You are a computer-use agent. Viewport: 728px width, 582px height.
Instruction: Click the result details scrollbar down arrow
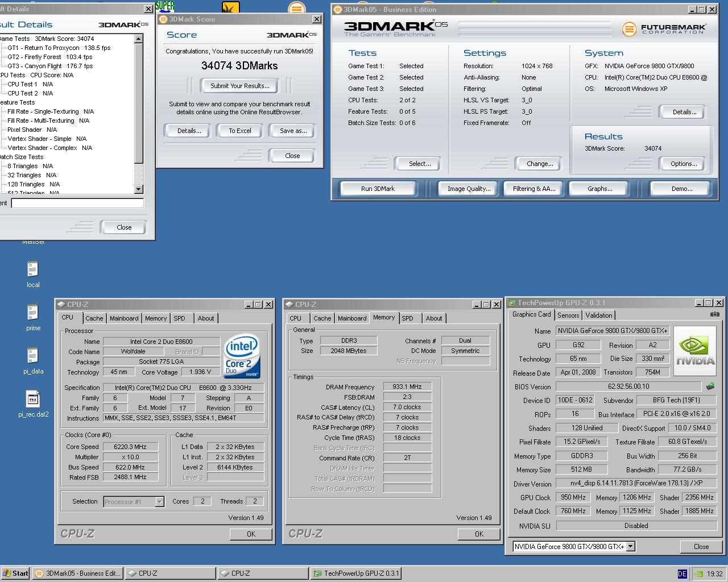coord(139,189)
